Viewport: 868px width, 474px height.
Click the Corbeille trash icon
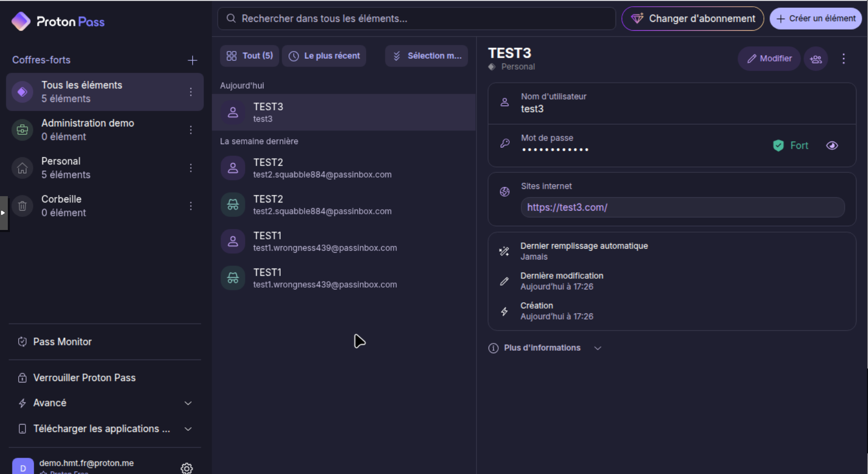[22, 206]
